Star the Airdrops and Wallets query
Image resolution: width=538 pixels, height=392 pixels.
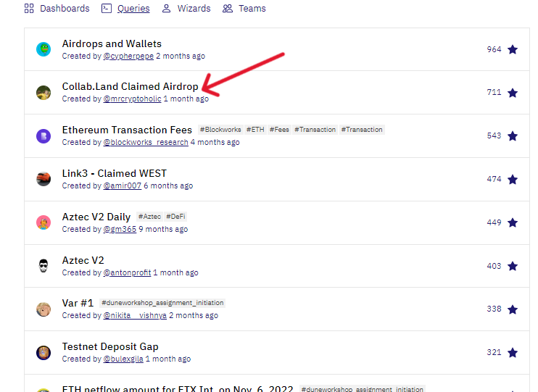coord(513,49)
